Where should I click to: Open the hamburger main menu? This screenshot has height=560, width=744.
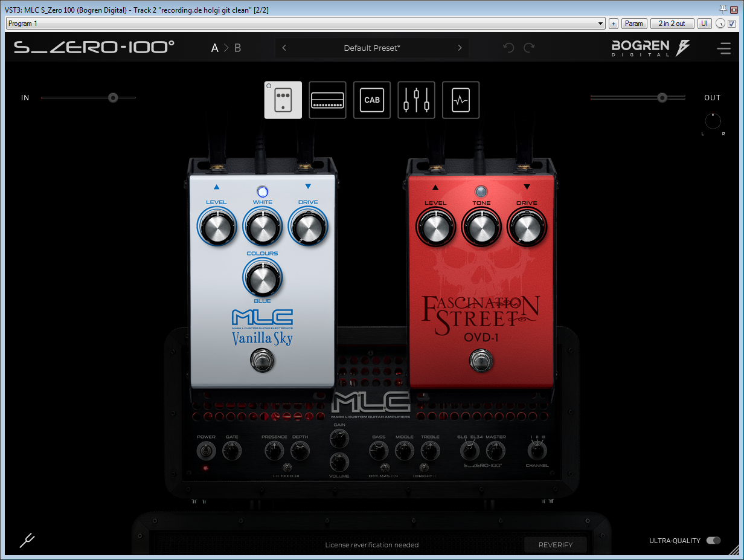coord(723,48)
